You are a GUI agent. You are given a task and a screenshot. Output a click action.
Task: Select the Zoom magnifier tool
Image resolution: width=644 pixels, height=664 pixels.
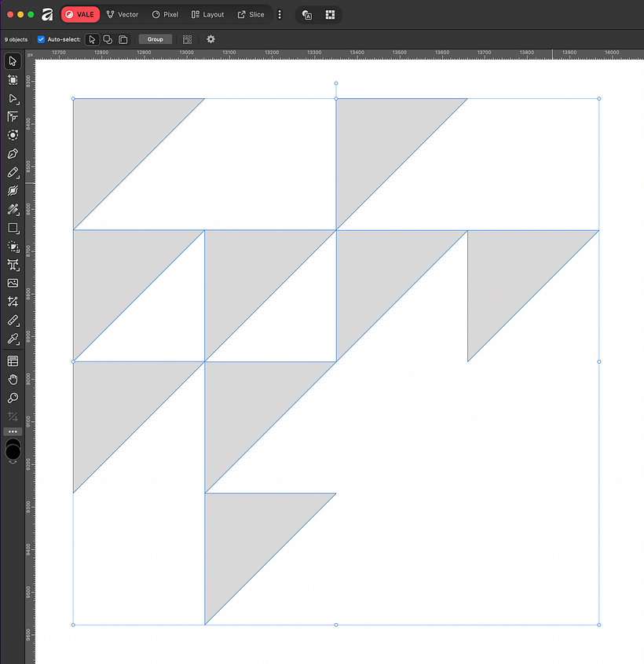[13, 398]
